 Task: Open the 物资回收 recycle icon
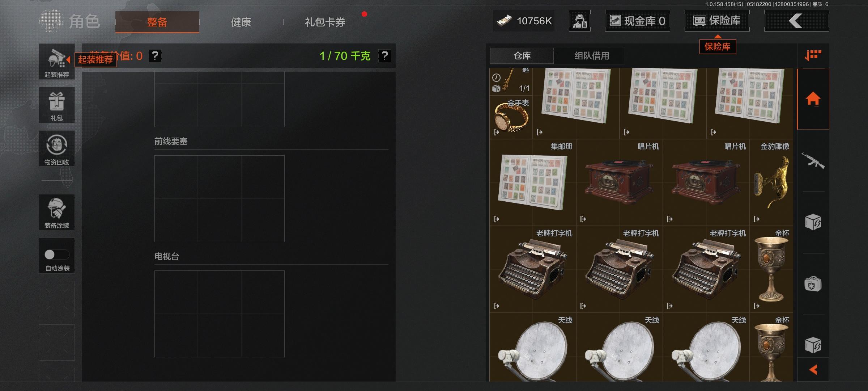tap(57, 148)
